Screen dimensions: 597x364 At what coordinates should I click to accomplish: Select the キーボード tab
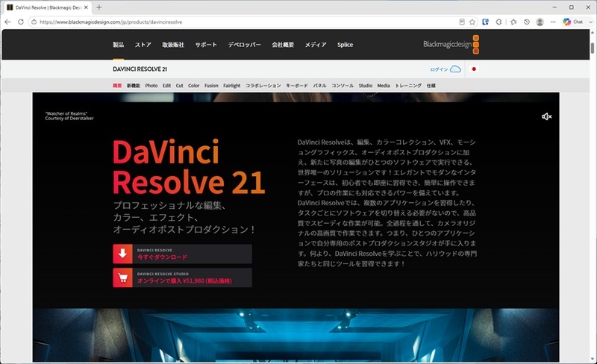297,86
